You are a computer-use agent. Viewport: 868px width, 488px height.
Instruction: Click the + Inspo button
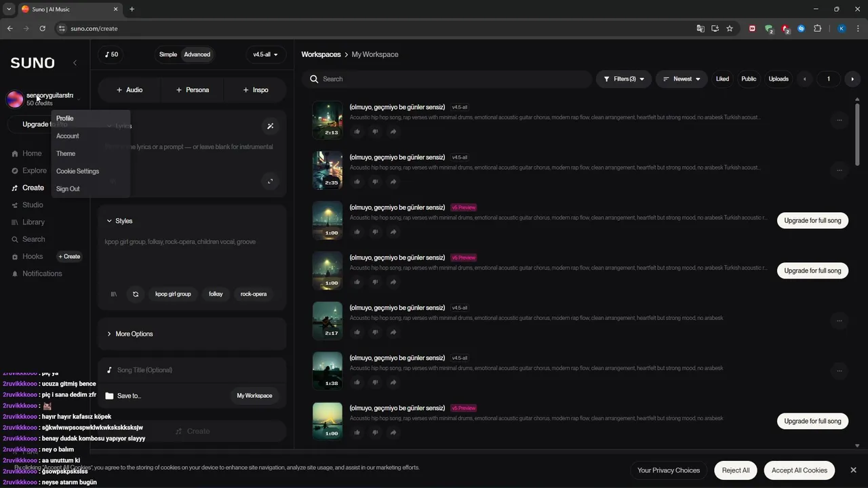(x=256, y=90)
